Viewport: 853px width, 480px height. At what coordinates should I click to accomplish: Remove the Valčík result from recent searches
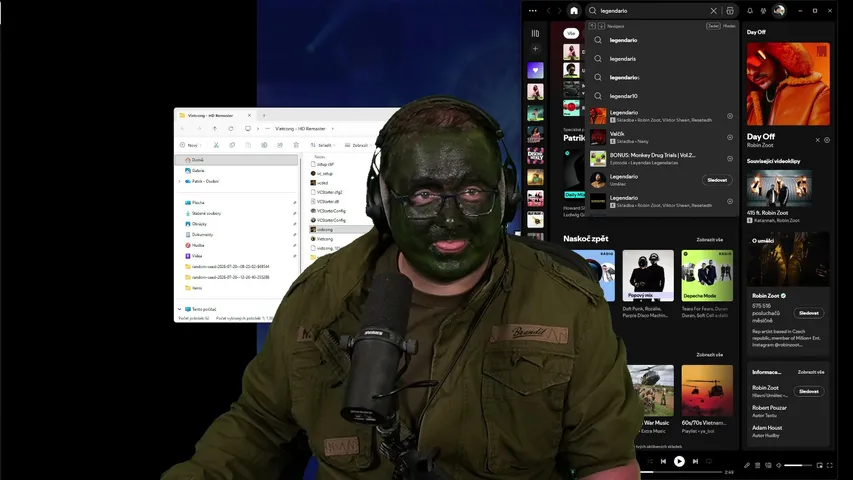(x=730, y=137)
